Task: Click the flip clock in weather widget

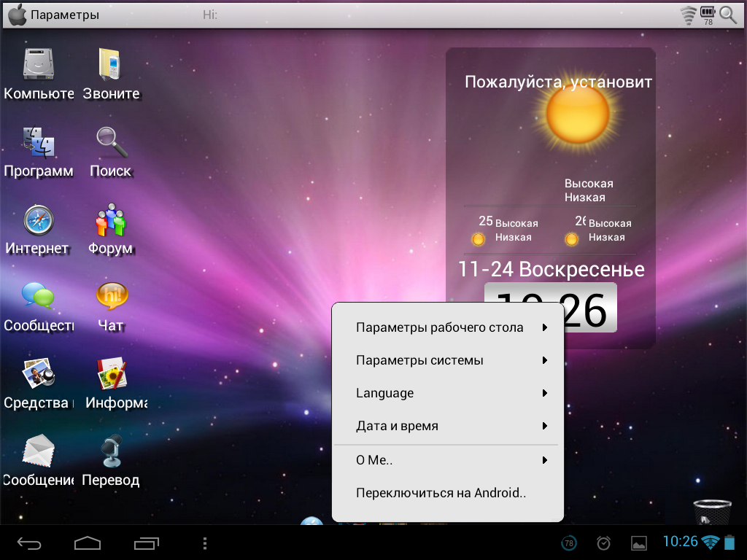Action: click(551, 307)
